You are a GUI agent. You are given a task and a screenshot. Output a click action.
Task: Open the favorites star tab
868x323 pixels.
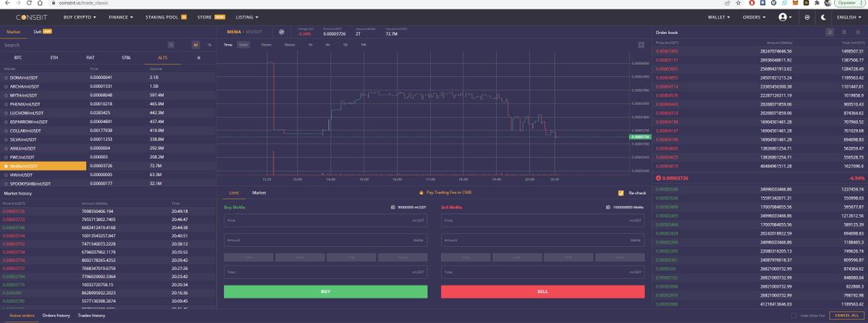(199, 57)
